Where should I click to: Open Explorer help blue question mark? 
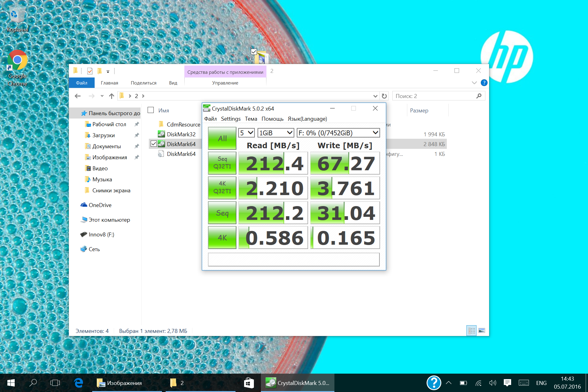tap(484, 83)
